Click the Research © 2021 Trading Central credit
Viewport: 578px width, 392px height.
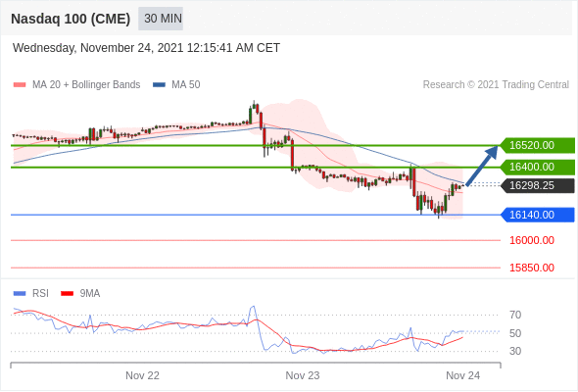coord(496,85)
